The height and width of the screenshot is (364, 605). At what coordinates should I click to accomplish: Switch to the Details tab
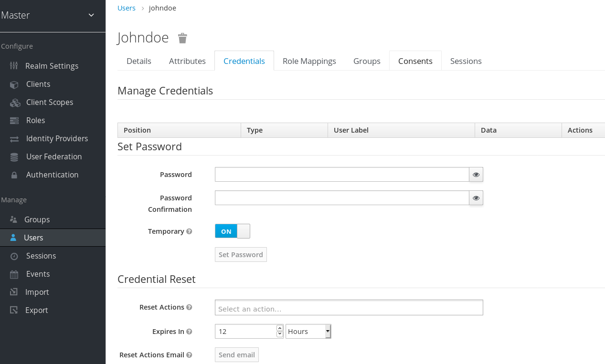click(x=139, y=61)
